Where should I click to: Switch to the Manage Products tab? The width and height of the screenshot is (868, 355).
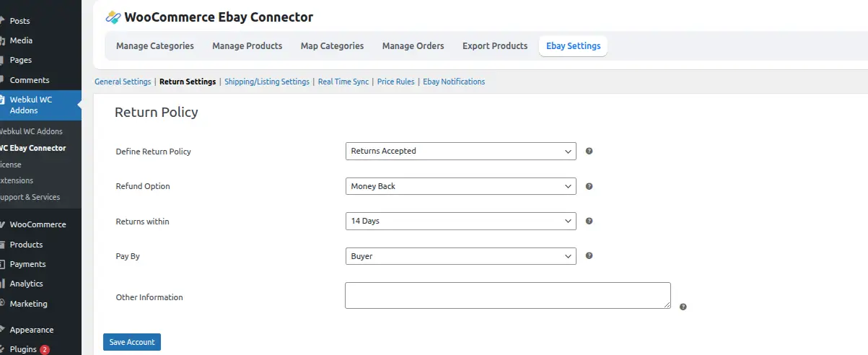pos(247,45)
